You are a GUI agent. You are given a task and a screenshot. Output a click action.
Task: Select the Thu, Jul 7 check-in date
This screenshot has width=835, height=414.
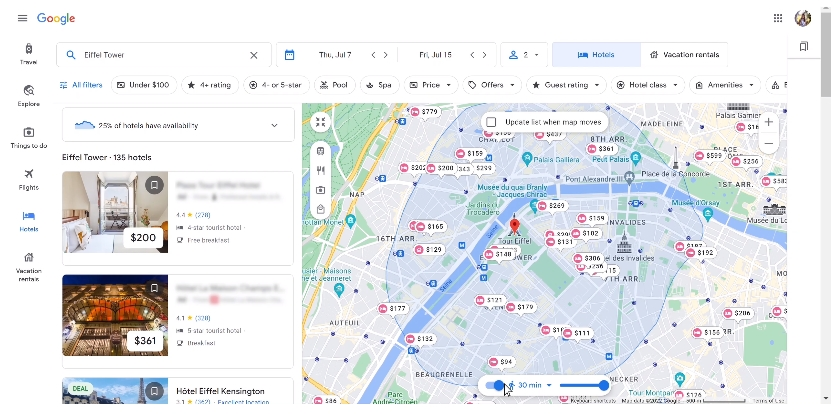tap(335, 55)
